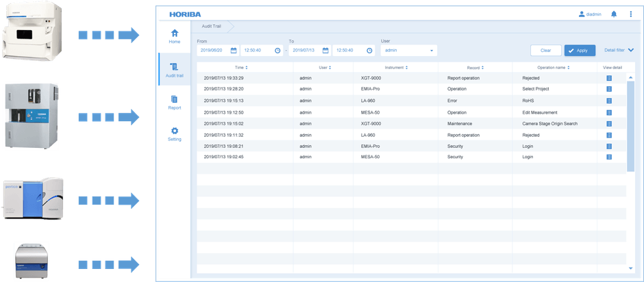
Task: Open the To time clock picker
Action: click(x=369, y=50)
